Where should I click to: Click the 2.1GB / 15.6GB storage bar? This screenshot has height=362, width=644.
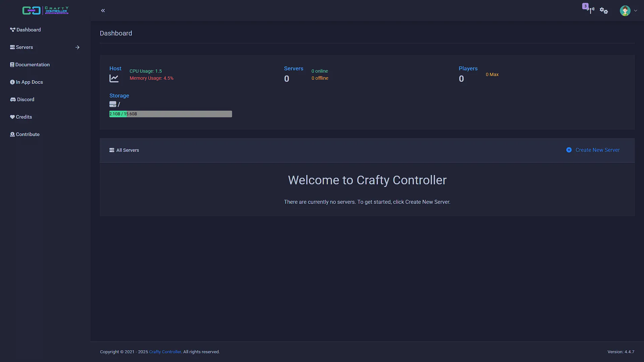coord(170,114)
